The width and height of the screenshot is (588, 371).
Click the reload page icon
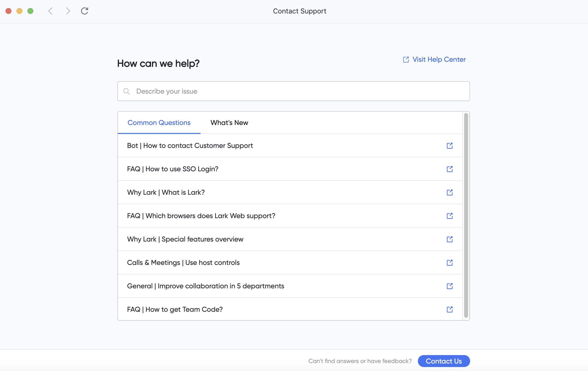[85, 11]
